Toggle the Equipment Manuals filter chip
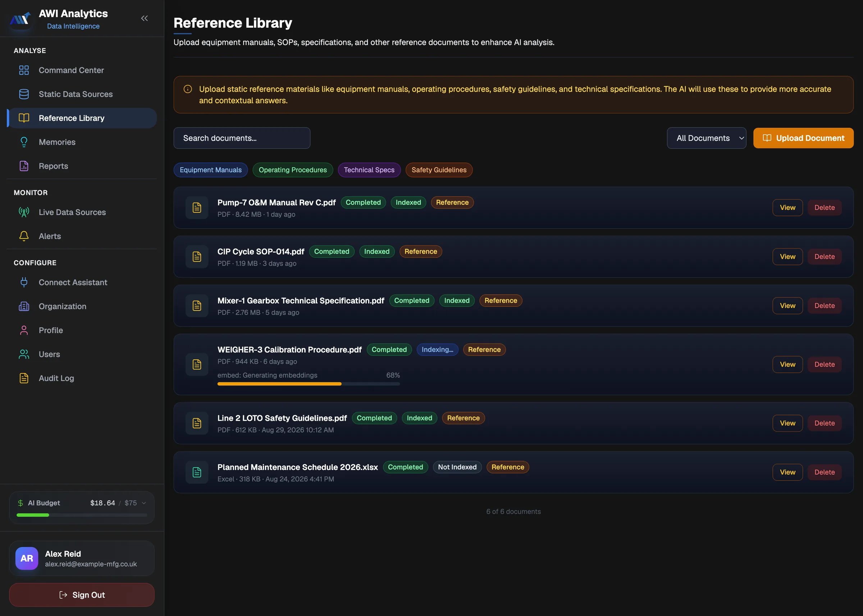Screen dimensions: 863x616 (211, 170)
